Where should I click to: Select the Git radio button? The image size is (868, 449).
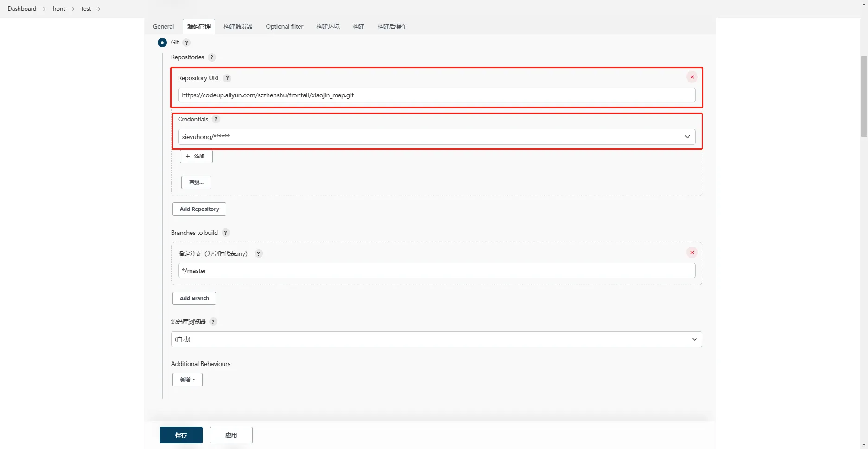(162, 43)
